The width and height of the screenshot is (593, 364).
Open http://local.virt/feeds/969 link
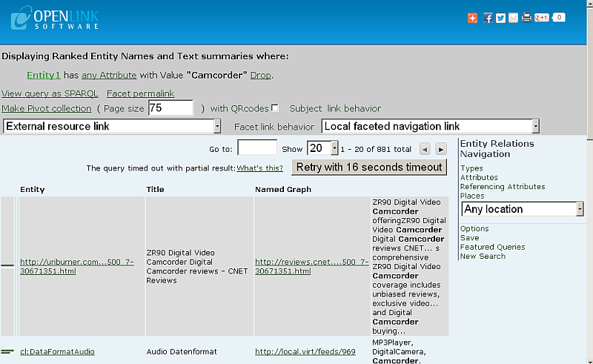[305, 351]
